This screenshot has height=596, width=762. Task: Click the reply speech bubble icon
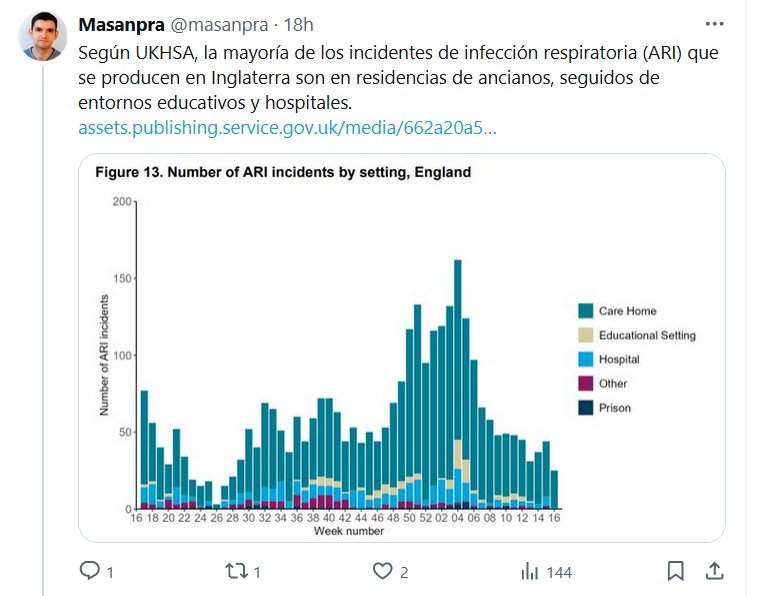pos(90,571)
